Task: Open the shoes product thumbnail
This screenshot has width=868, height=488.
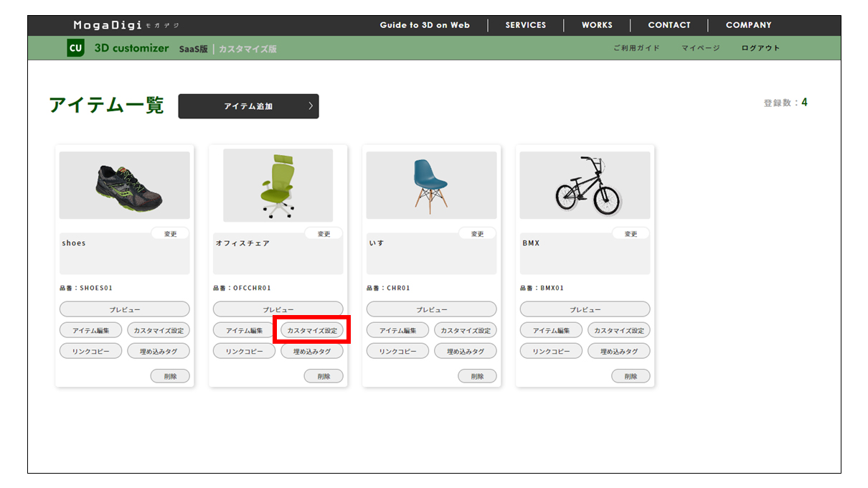Action: click(125, 185)
